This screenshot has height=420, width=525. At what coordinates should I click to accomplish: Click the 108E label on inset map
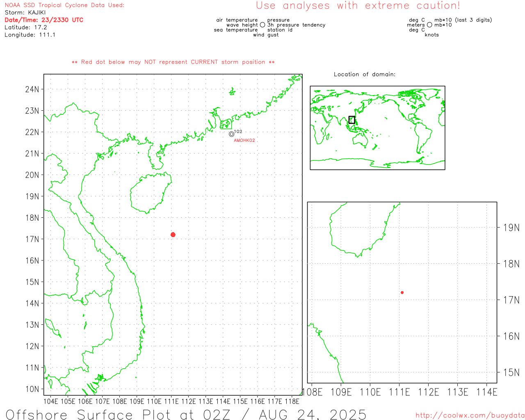(x=313, y=393)
